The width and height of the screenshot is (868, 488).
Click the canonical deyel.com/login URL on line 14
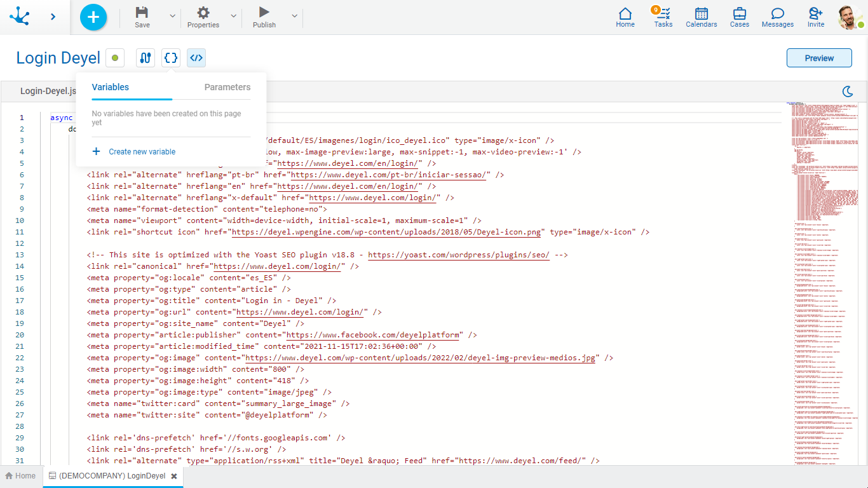click(x=278, y=266)
